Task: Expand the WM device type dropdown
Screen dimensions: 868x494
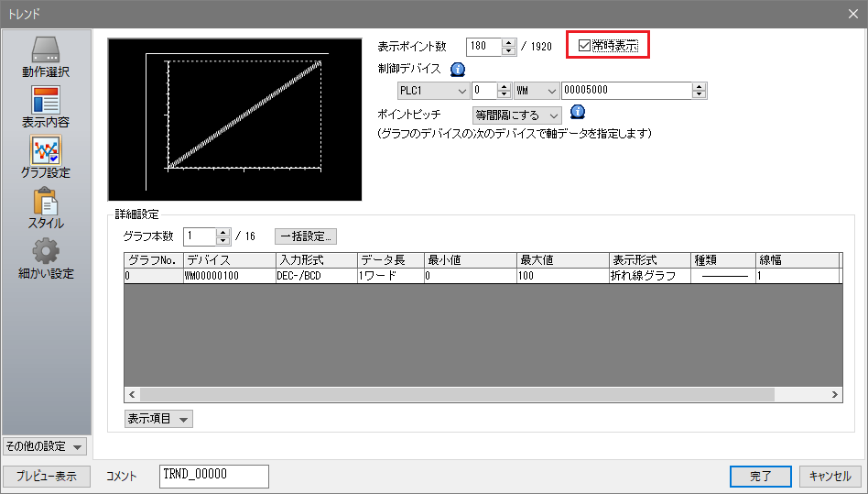Action: (x=536, y=91)
